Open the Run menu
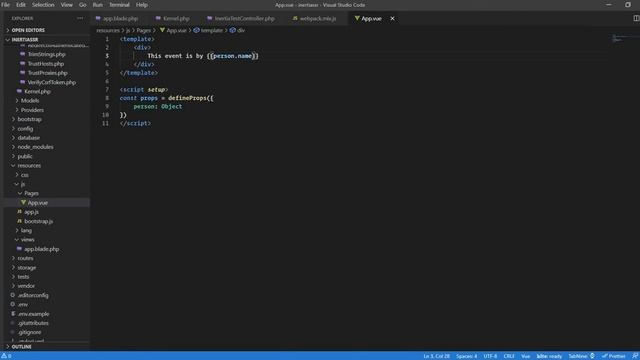640x360 pixels. pos(98,5)
